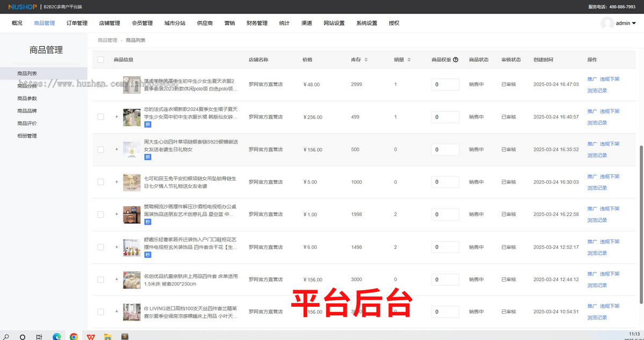Open File Explorer from the taskbar
Screen dimensions: 644x340
(x=107, y=336)
